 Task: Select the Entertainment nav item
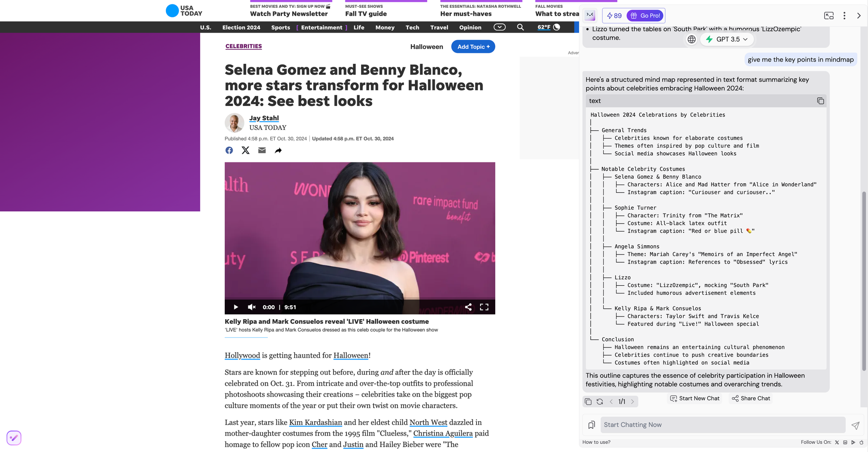(322, 27)
